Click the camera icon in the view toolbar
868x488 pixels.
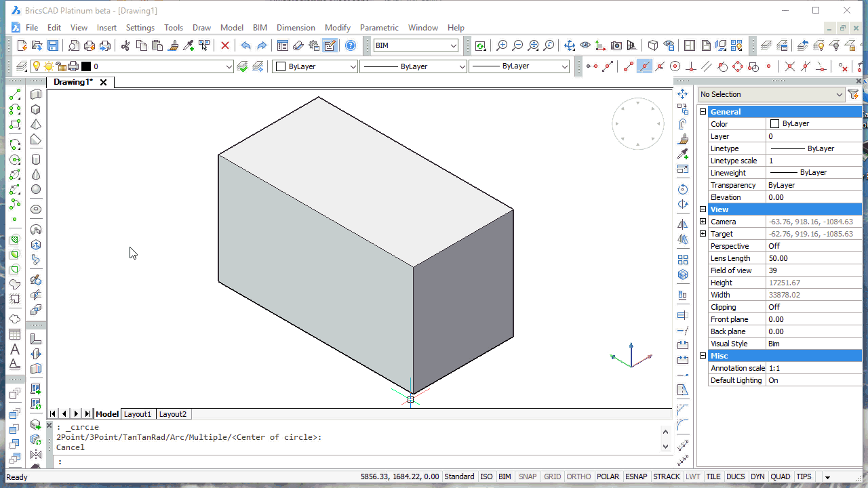[616, 45]
